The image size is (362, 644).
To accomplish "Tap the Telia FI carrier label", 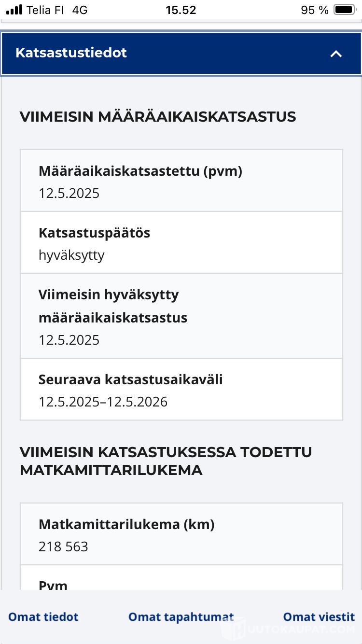I will 45,10.
